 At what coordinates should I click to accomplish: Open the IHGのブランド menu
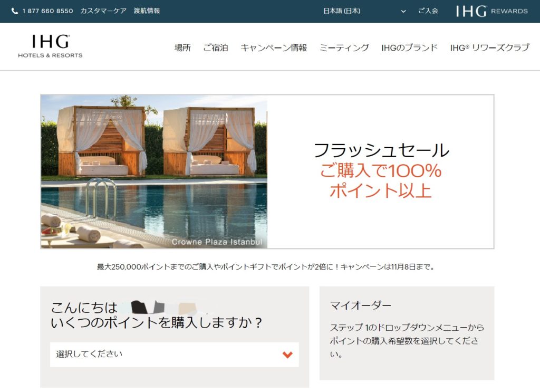pos(409,47)
